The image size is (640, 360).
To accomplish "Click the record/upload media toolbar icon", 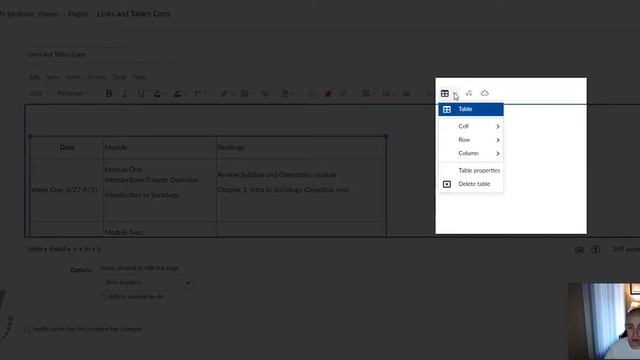I will [x=265, y=93].
